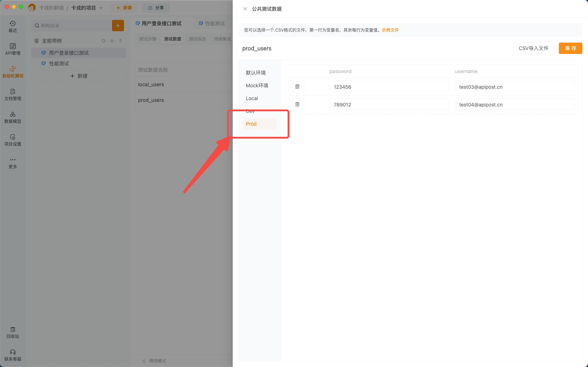Open 文档管理 from the sidebar
The width and height of the screenshot is (588, 367).
[x=13, y=95]
